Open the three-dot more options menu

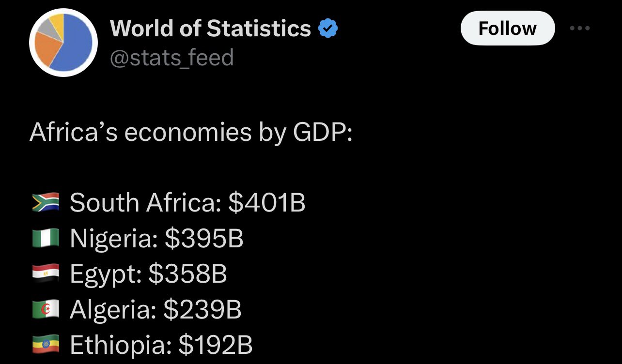580,29
